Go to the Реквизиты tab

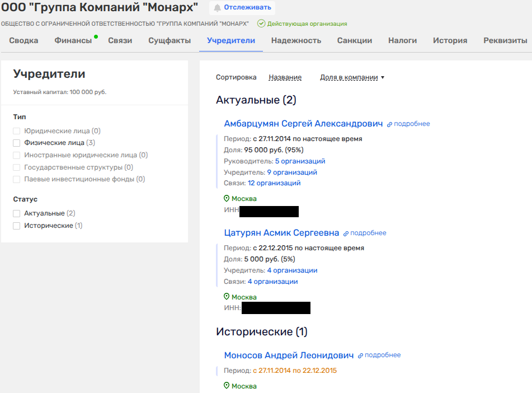[505, 40]
